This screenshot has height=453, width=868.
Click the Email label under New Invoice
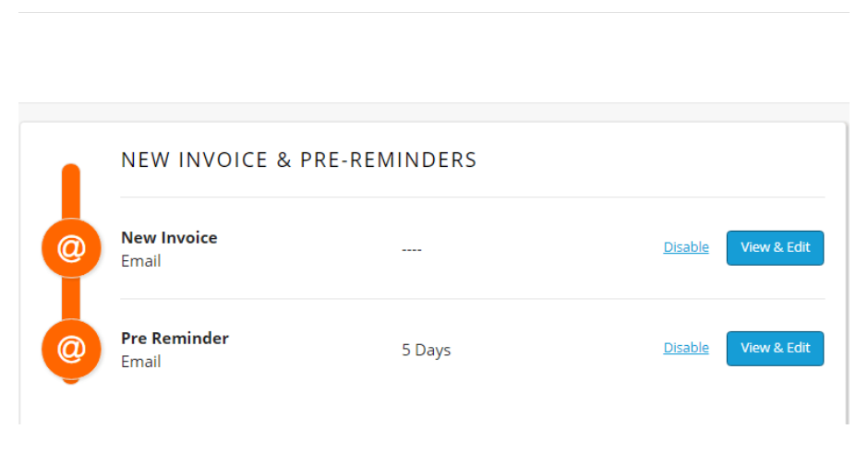141,260
